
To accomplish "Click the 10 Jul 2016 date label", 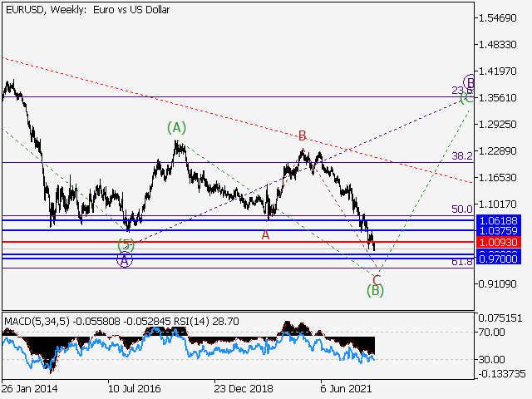I will pos(135,388).
